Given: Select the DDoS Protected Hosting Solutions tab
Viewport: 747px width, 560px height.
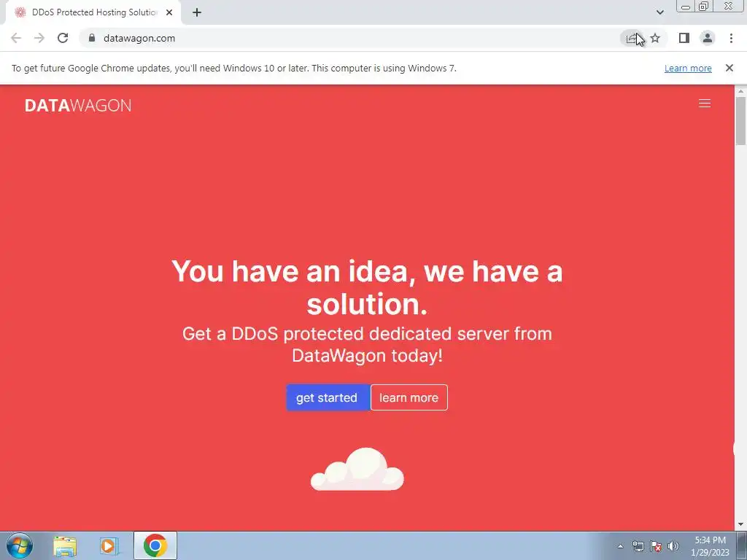Looking at the screenshot, I should click(x=93, y=12).
